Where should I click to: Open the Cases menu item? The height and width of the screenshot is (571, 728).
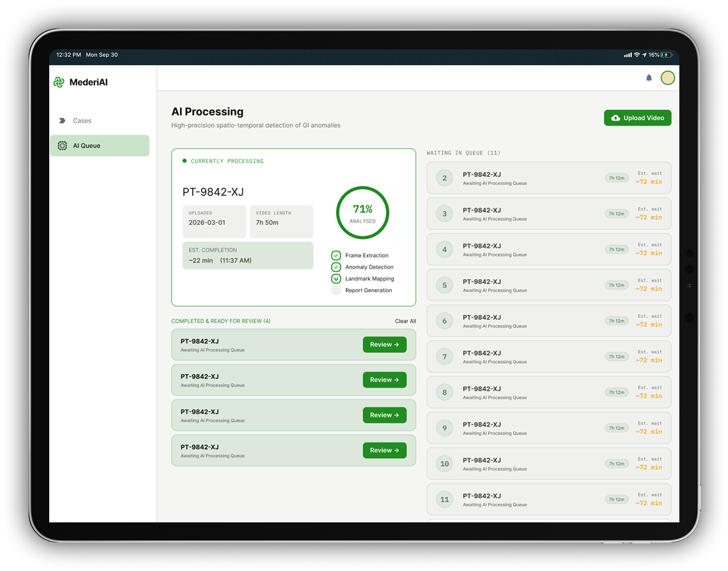point(82,121)
